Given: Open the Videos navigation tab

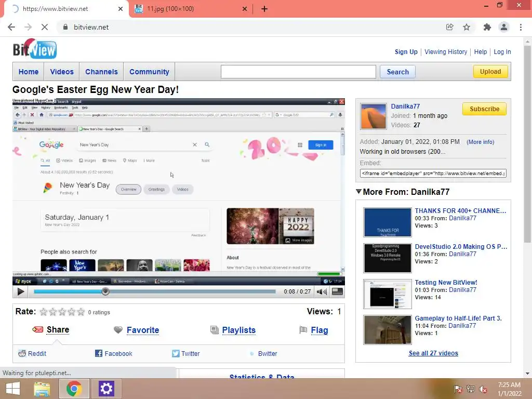Looking at the screenshot, I should 62,72.
